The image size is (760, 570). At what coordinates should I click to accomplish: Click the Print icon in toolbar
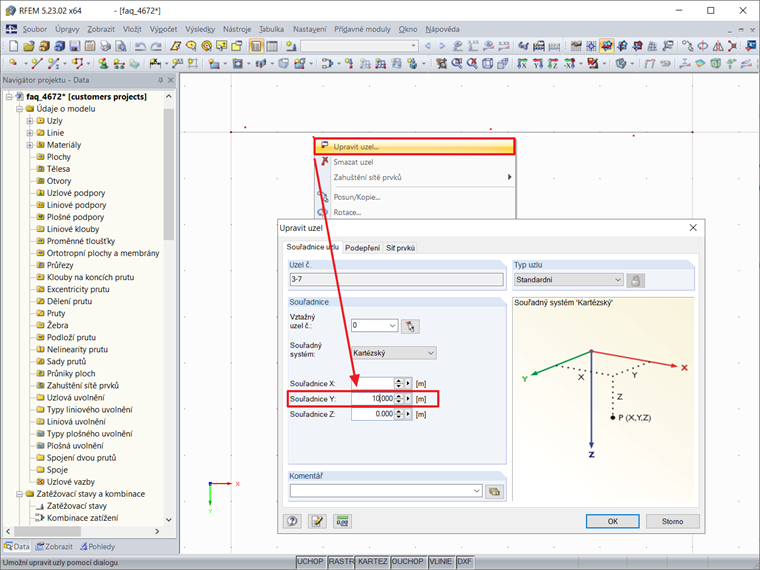point(105,47)
